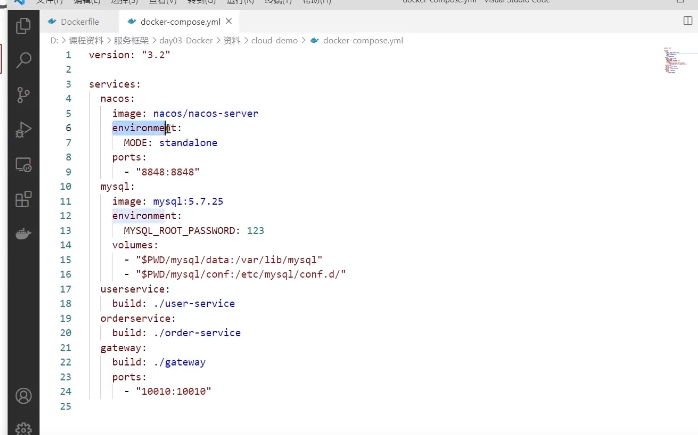Click line number 10 in the gutter
This screenshot has height=435, width=698.
(x=65, y=187)
